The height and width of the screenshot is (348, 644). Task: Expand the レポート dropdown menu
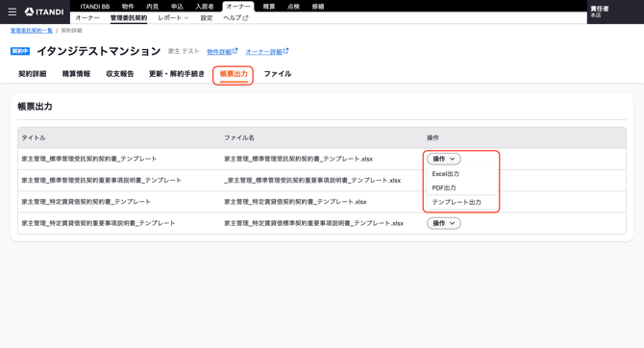[173, 17]
